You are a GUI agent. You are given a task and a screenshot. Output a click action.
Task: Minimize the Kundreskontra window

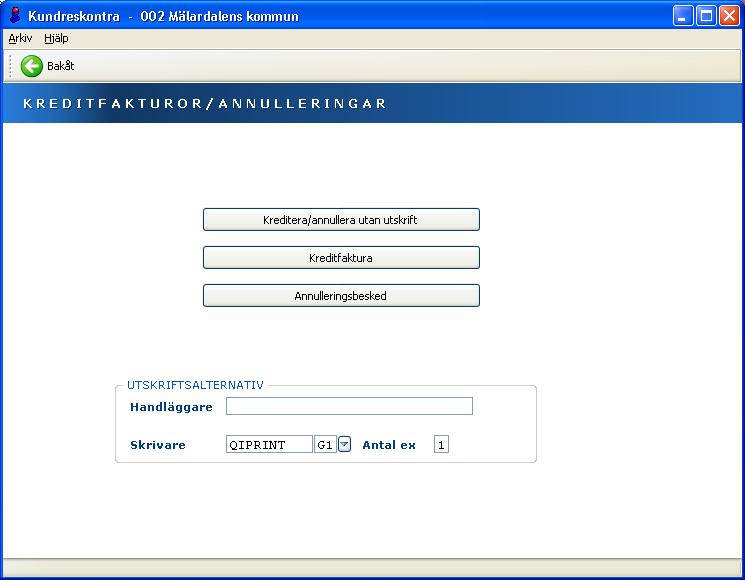tap(683, 16)
